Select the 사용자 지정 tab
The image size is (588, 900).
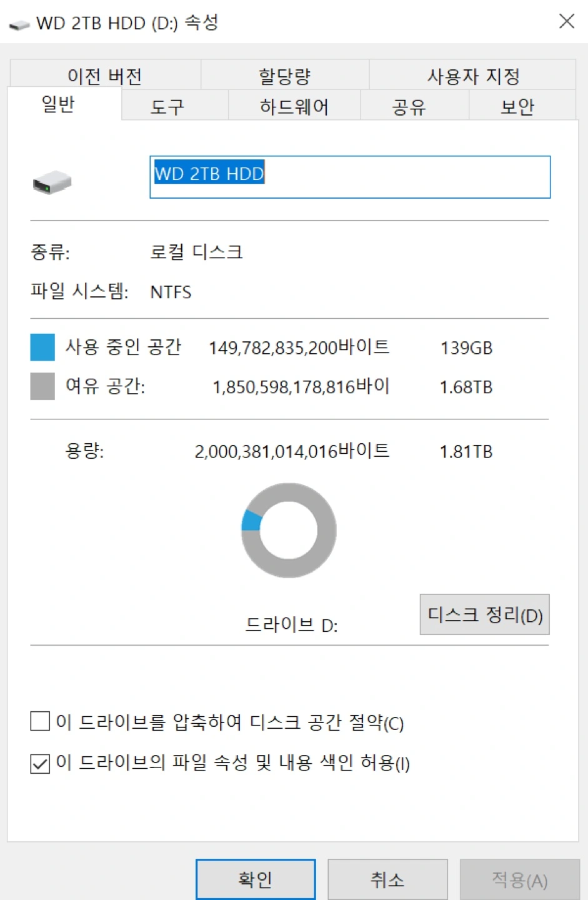[473, 76]
